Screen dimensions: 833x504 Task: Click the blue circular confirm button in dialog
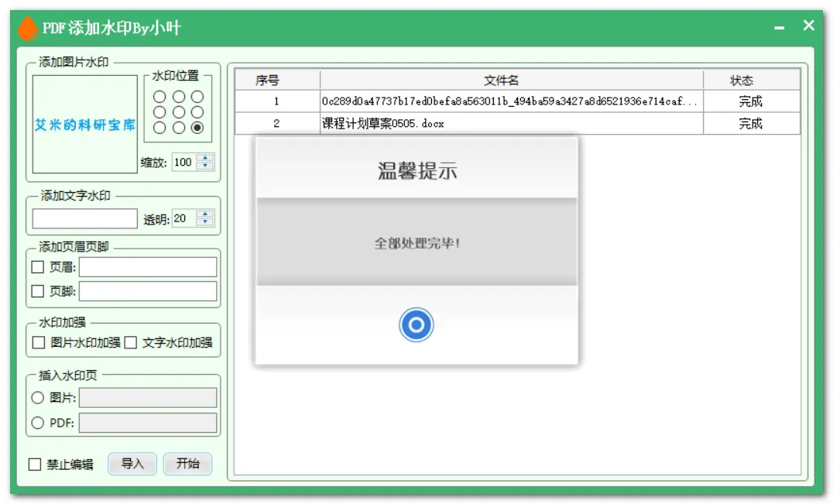click(x=416, y=324)
